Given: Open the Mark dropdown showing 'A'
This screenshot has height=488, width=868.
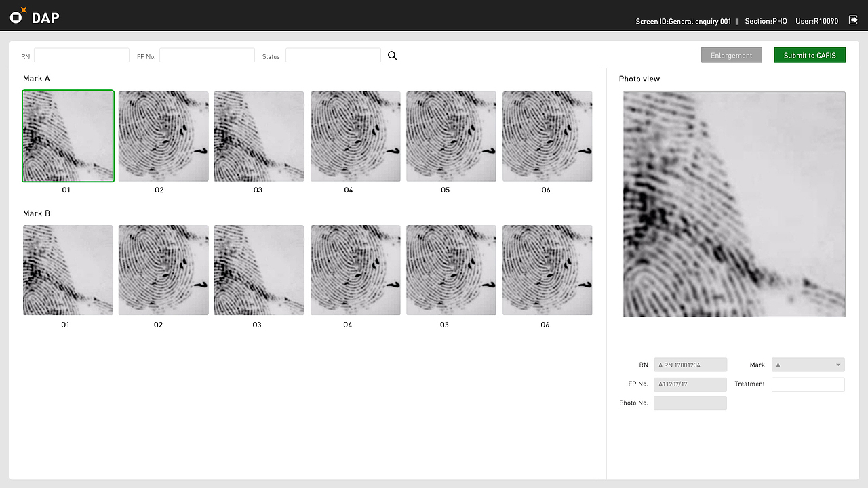Looking at the screenshot, I should point(808,365).
